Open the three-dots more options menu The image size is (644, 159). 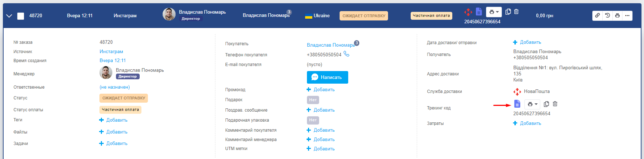(x=627, y=15)
